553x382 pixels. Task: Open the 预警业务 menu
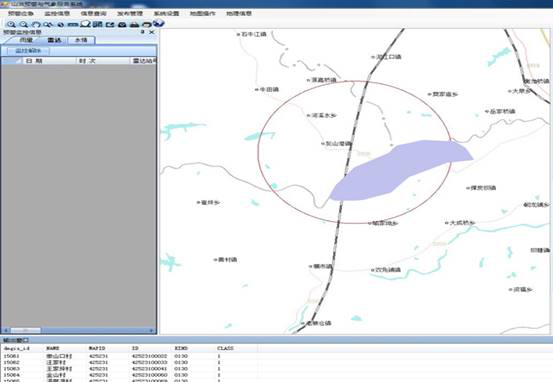tap(21, 13)
